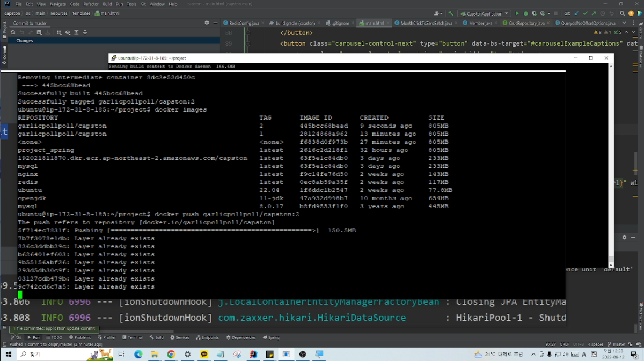Open Commit panel settings gear
Image resolution: width=644 pixels, height=361 pixels.
(207, 23)
